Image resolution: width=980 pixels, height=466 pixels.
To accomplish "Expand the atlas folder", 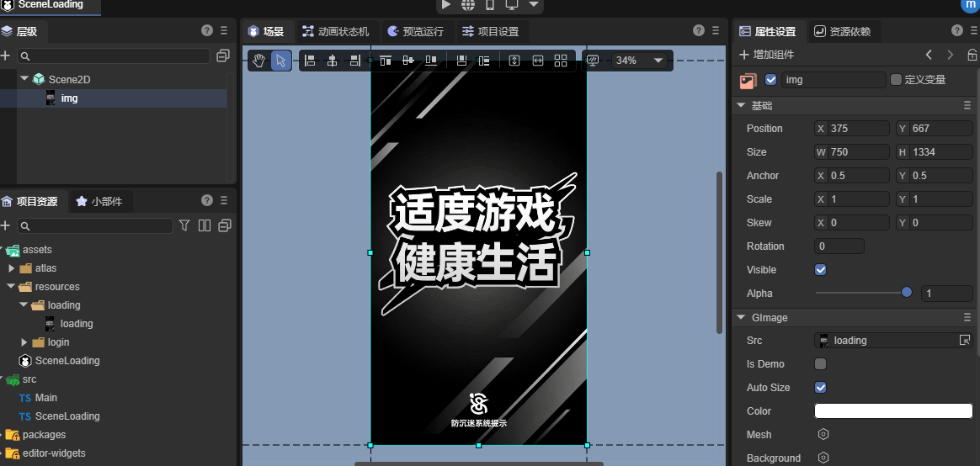I will point(12,268).
